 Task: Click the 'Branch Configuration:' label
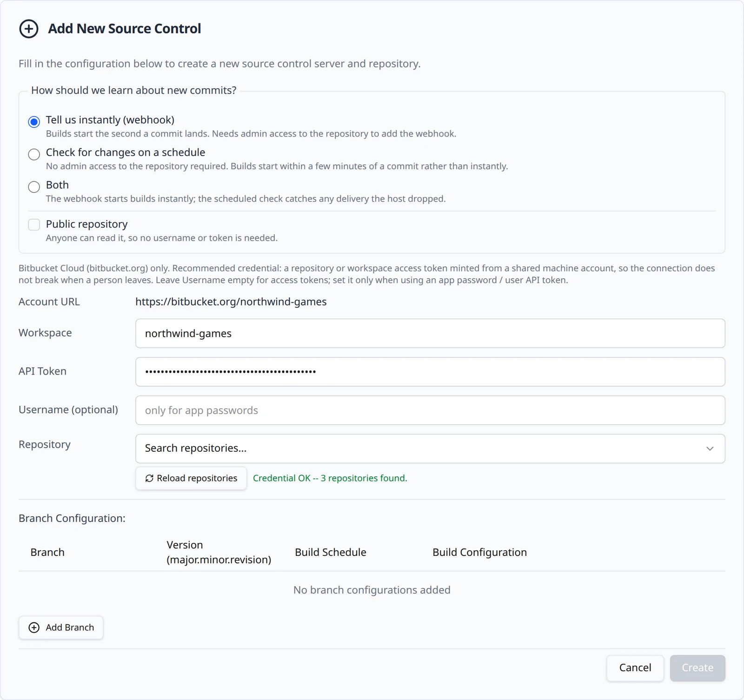pos(72,518)
